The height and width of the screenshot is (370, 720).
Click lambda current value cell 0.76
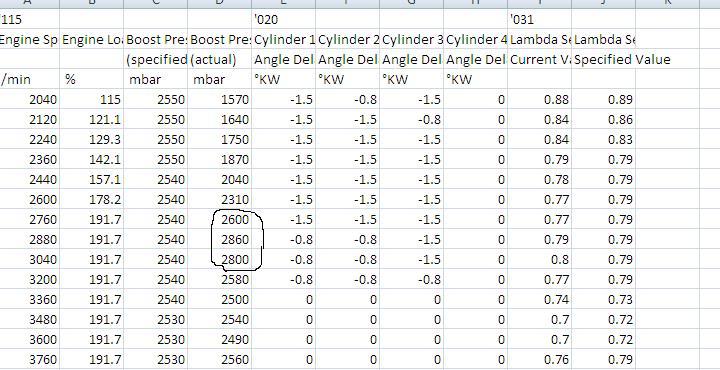[x=540, y=359]
